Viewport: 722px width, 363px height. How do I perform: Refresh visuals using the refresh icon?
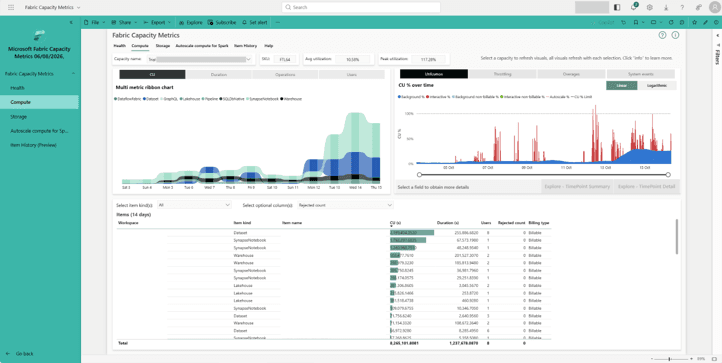671,22
